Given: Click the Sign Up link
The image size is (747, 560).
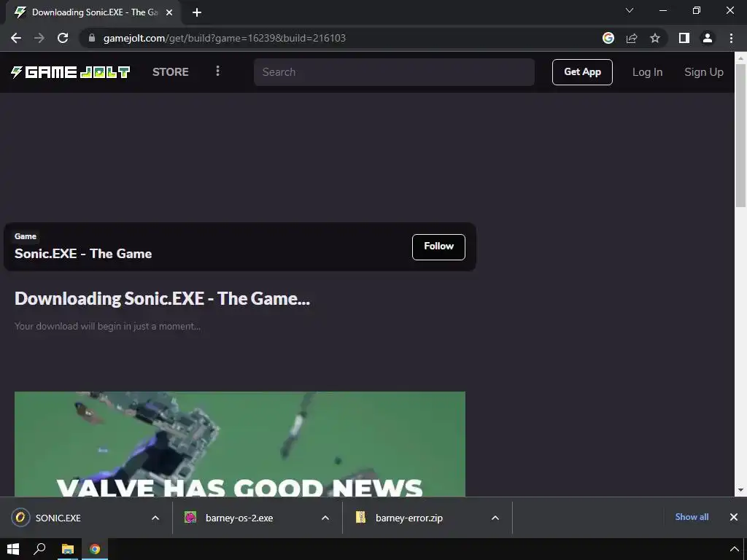Looking at the screenshot, I should point(704,72).
